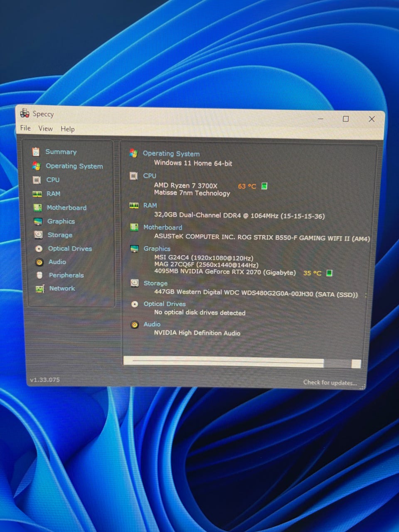Click the RAM stick icon in sidebar
Screen dimensions: 399x532
37,194
